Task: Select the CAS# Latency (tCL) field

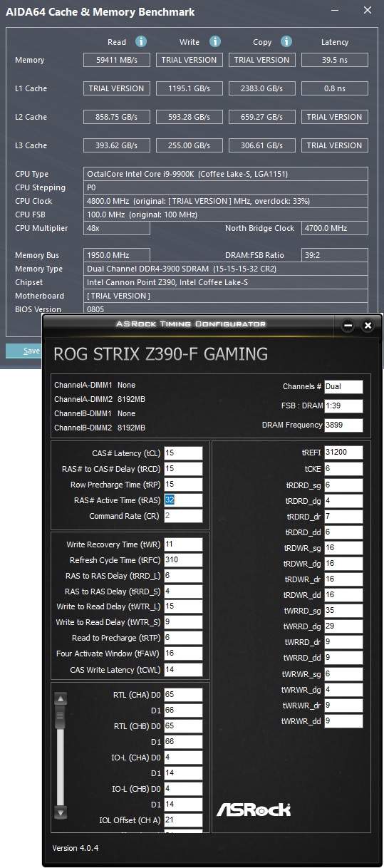Action: (183, 453)
